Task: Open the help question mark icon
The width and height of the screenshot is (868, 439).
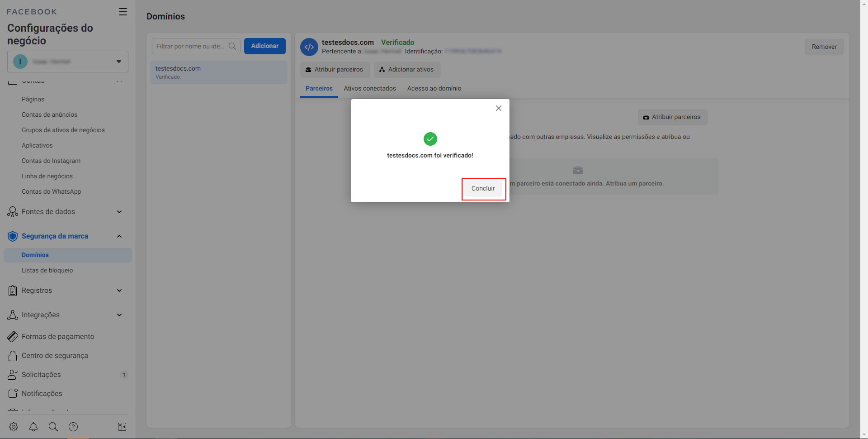Action: click(x=73, y=427)
